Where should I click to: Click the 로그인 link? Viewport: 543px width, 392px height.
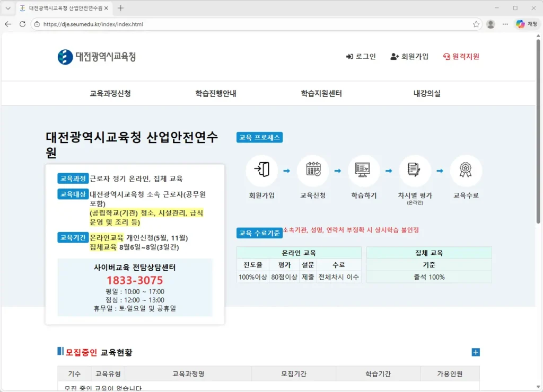361,57
